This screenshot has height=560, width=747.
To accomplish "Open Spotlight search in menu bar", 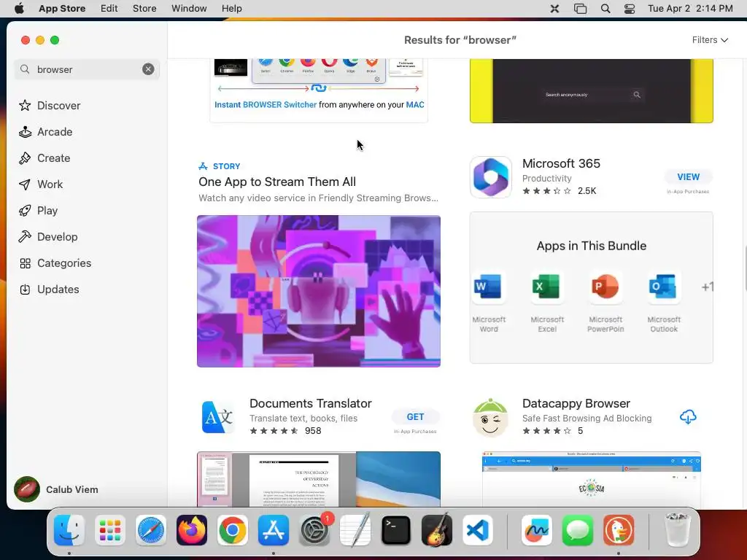I will [x=605, y=9].
